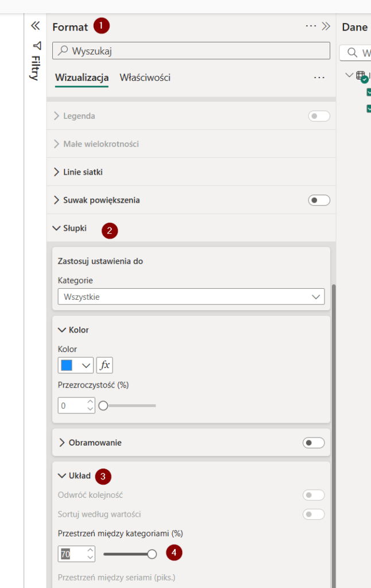Click the Przestrzeń między kategoriami slider handle
Viewport: 371px width, 588px height.
(x=152, y=554)
